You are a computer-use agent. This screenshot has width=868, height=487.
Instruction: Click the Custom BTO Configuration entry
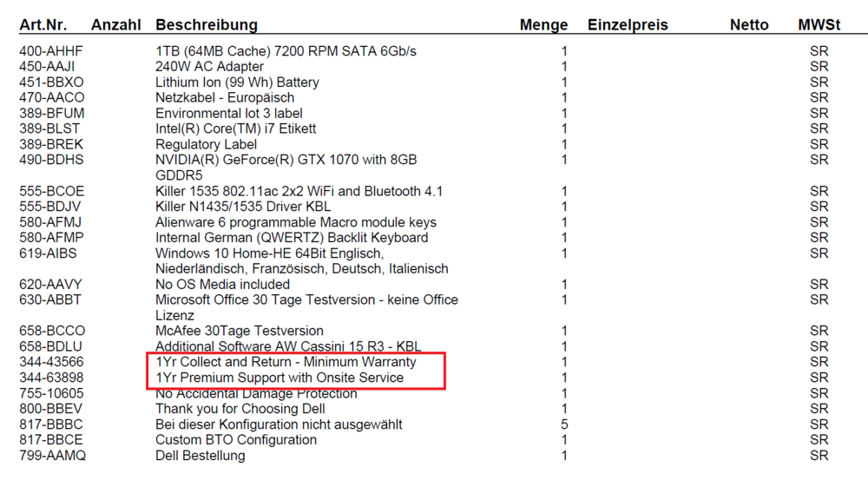[x=236, y=440]
